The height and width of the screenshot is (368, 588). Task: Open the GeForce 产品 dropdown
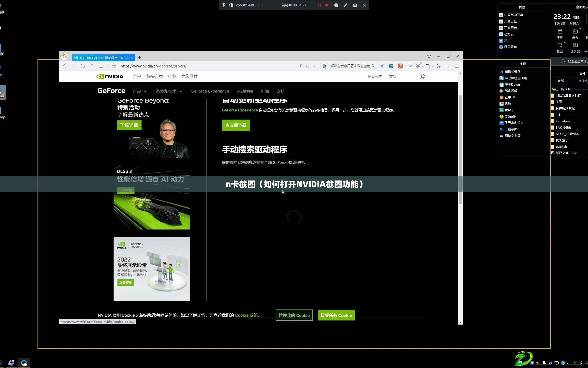[x=140, y=91]
